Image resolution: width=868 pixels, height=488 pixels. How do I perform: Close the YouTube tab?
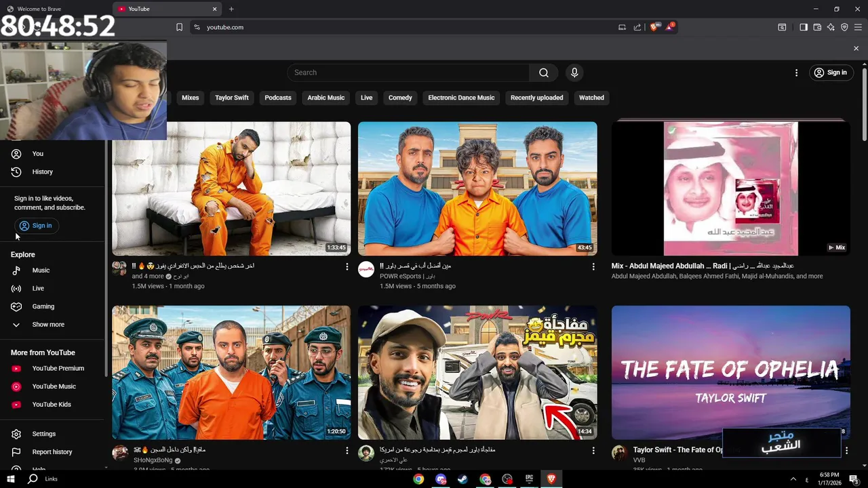pos(215,9)
